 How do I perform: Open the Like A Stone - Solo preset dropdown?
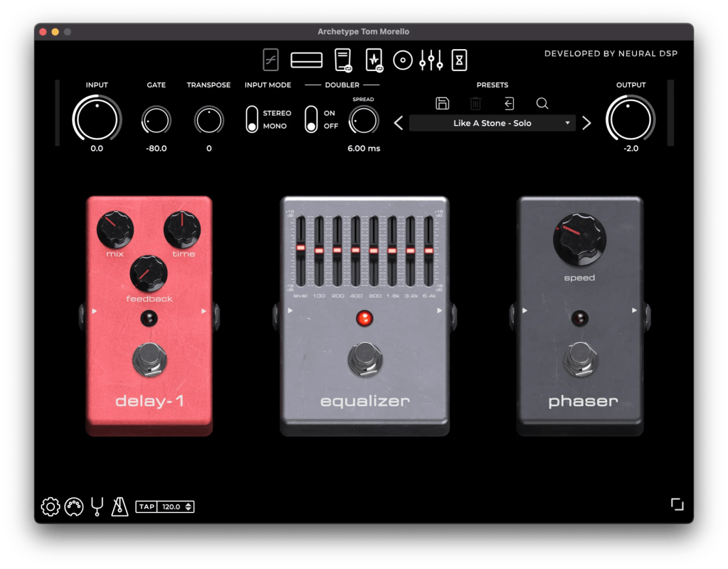[492, 123]
